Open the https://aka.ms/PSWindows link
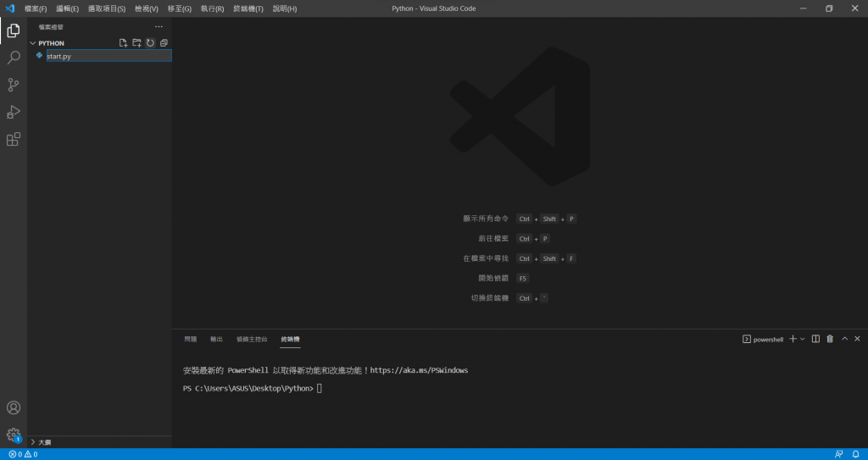This screenshot has width=868, height=460. point(419,370)
